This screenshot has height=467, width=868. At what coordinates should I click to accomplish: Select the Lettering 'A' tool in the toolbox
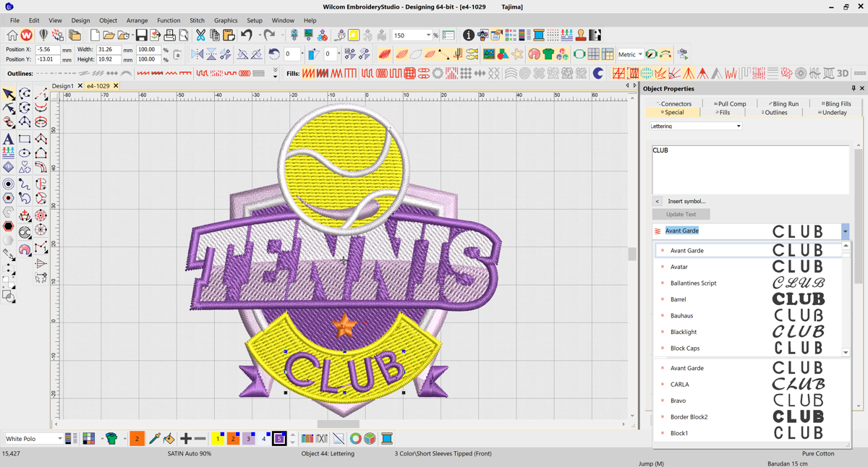(9, 139)
